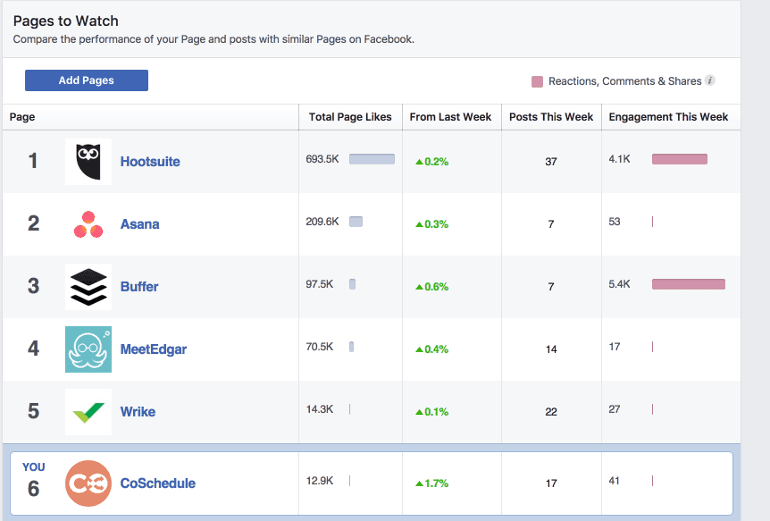
Task: Click the info icon beside Reactions legend
Action: (x=710, y=81)
